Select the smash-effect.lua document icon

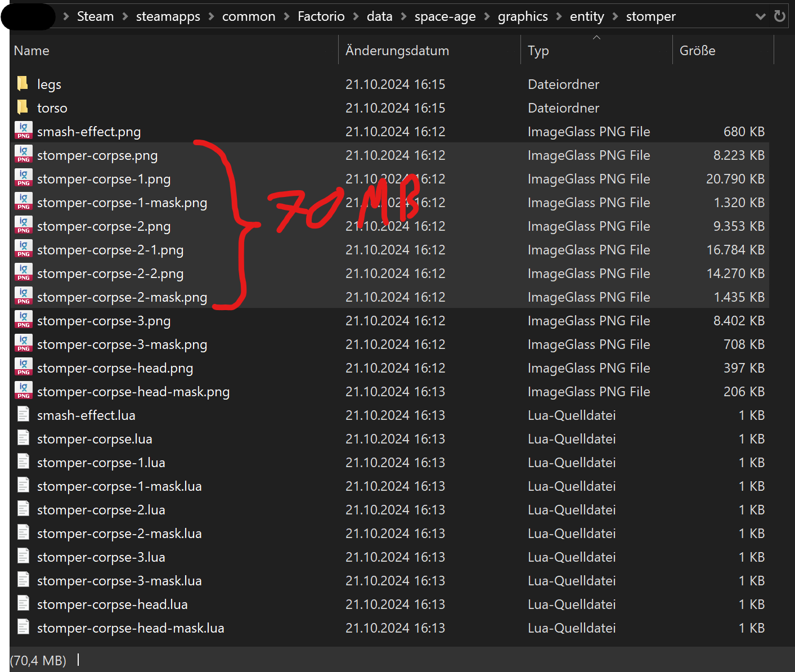click(x=23, y=415)
